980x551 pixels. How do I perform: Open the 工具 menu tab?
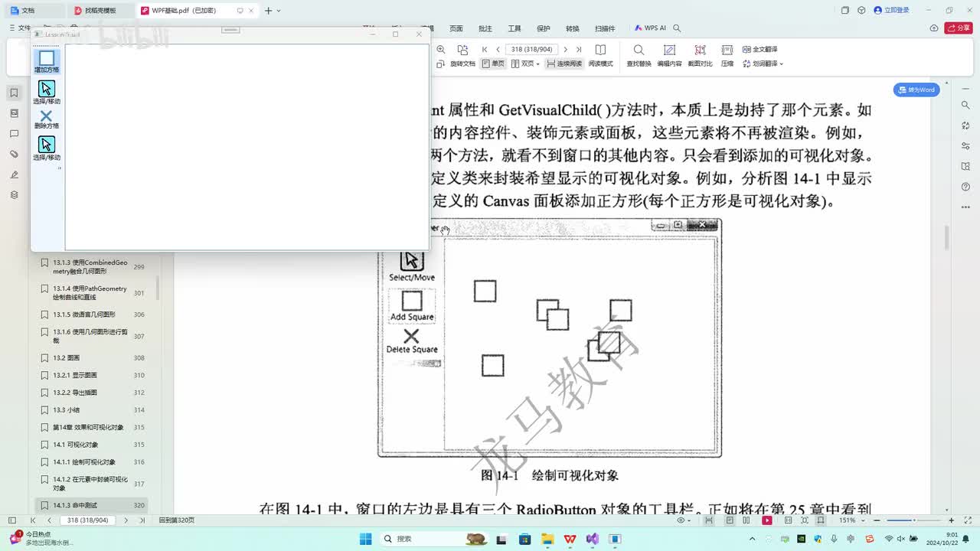click(x=514, y=28)
